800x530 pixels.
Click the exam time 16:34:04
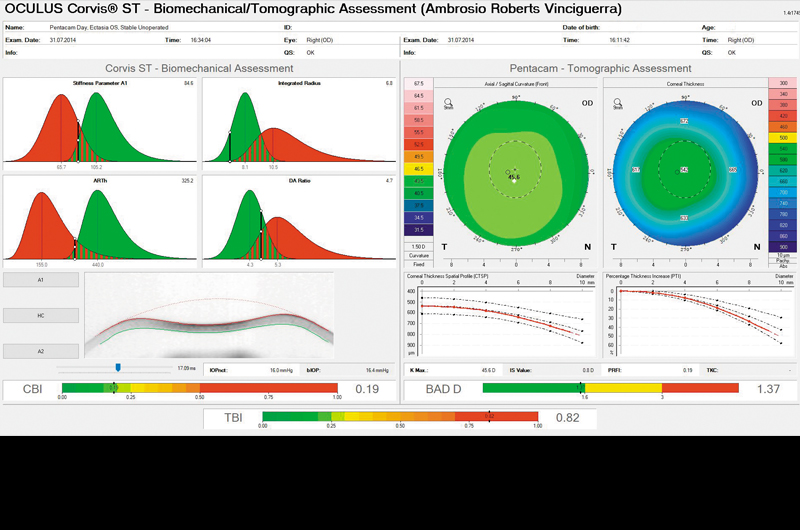tap(201, 40)
